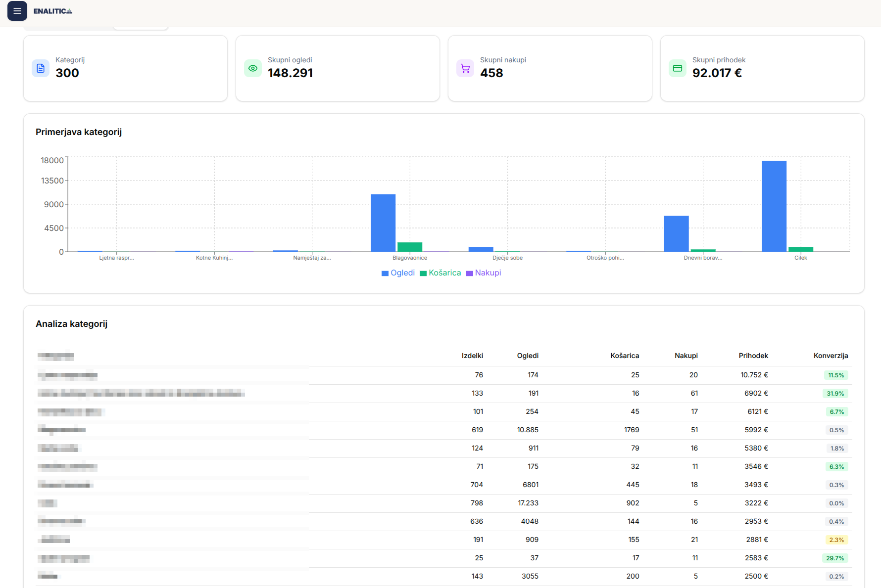Toggle Nakupi series in chart legend
This screenshot has height=588, width=881.
click(x=484, y=273)
